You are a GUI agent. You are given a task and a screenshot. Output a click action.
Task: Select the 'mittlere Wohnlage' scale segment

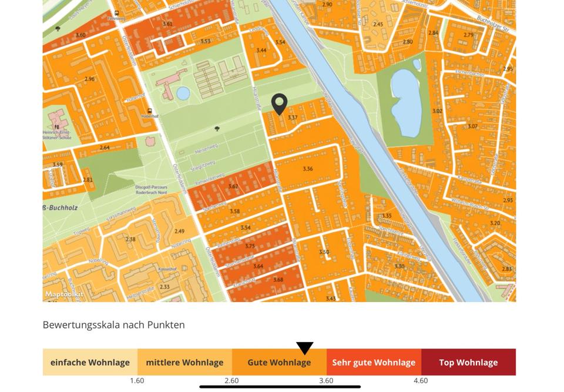tap(184, 362)
